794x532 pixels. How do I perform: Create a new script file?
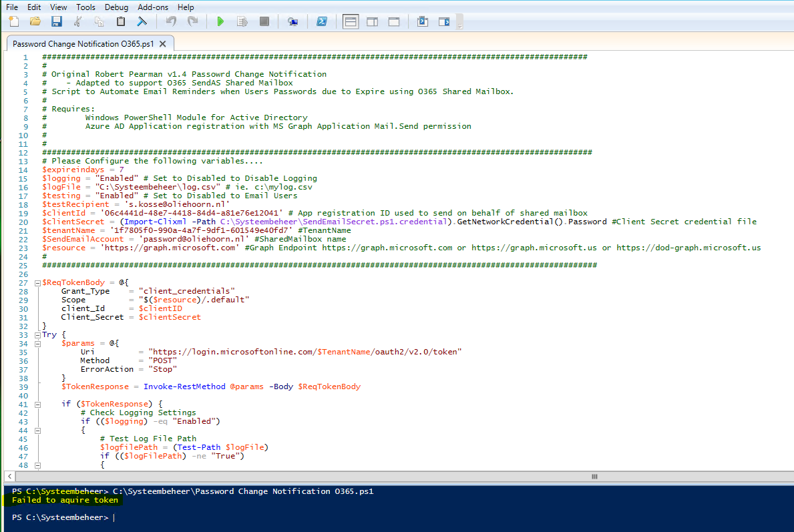coord(14,21)
